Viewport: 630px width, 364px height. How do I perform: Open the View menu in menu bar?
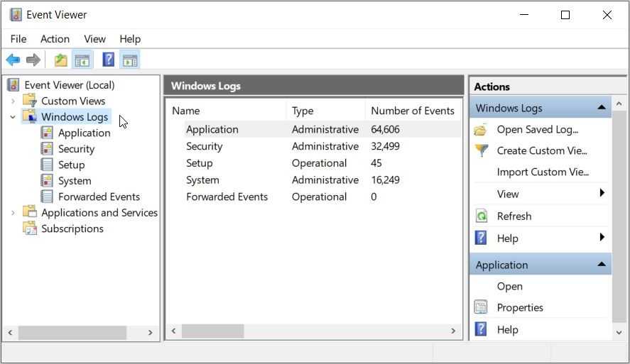click(94, 39)
